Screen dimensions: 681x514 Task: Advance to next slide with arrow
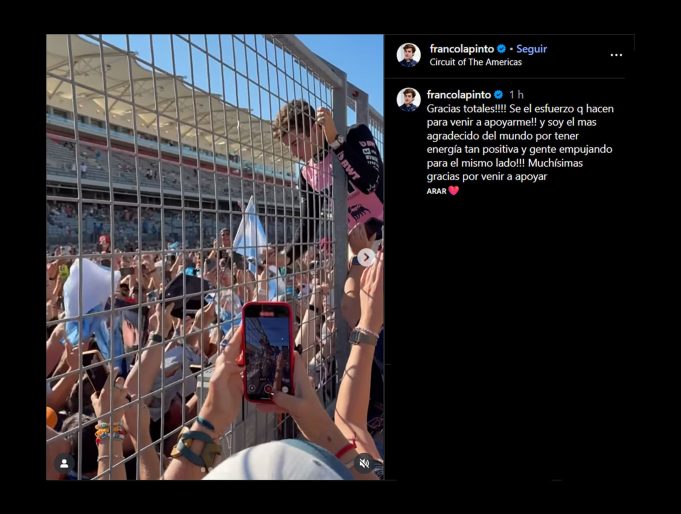click(x=366, y=257)
